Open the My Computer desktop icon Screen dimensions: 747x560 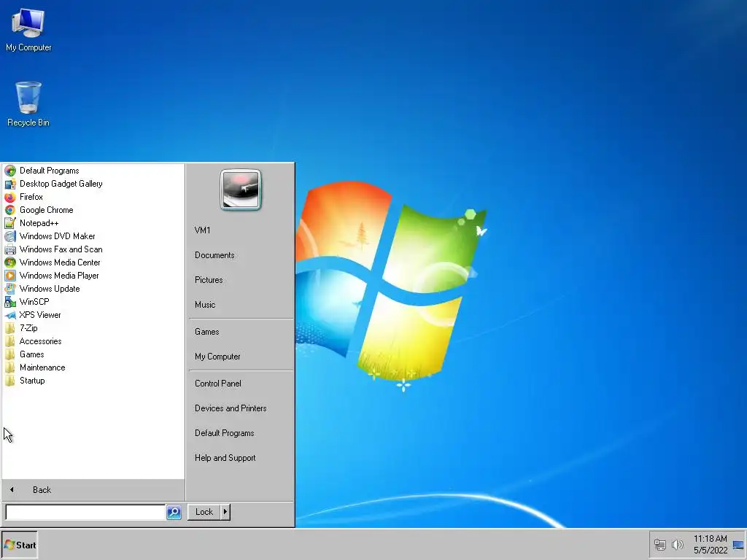click(x=28, y=29)
